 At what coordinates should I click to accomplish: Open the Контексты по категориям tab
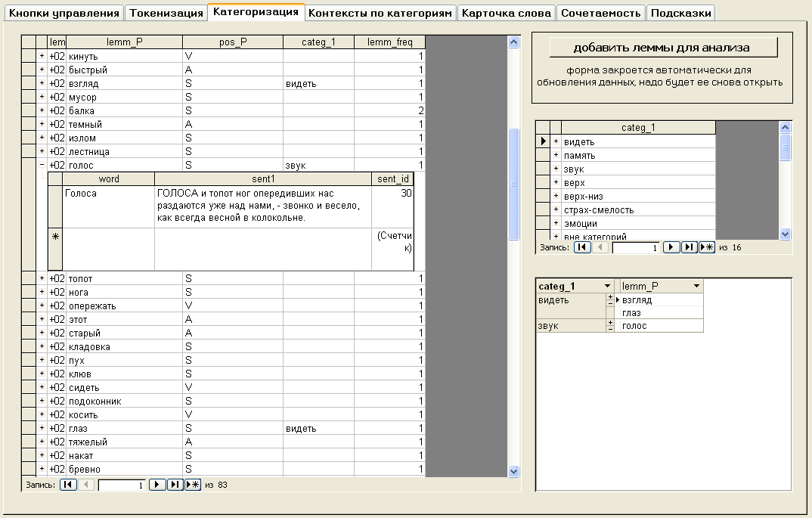[x=380, y=13]
